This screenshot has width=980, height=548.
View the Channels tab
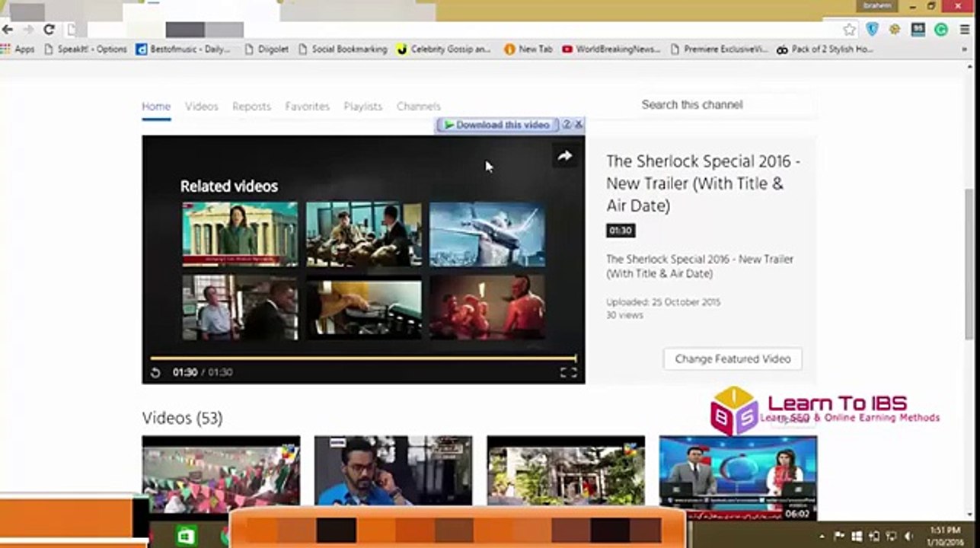(419, 107)
